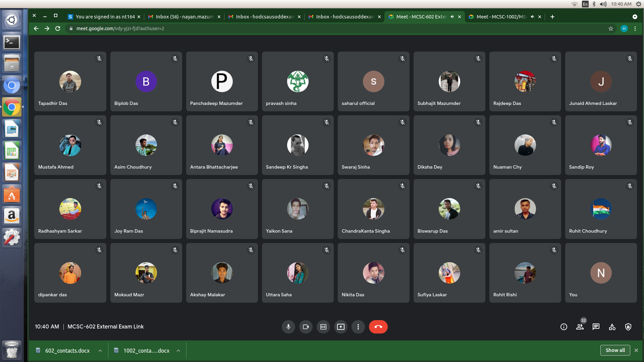Open the chat panel icon
Screen dimensions: 644x362
pyautogui.click(x=596, y=327)
